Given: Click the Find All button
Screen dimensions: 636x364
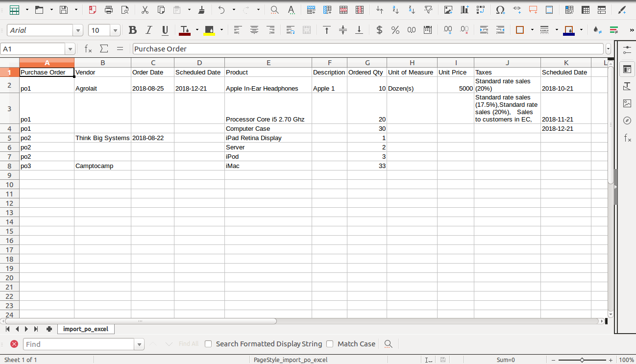Looking at the screenshot, I should (x=189, y=344).
